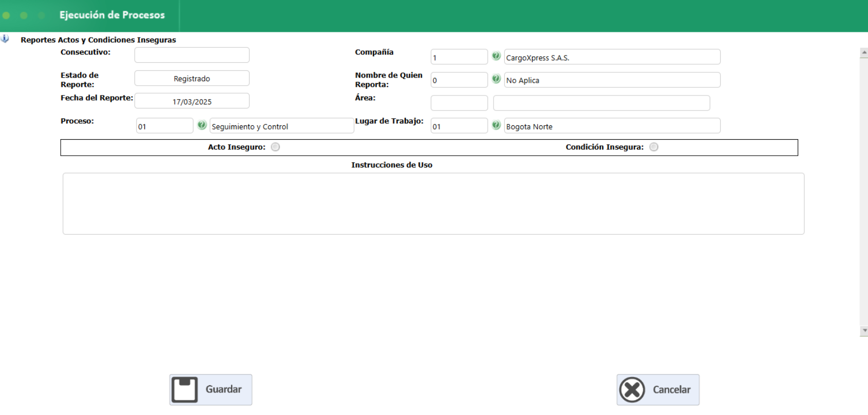Viewport: 868px width, 415px height.
Task: Click inside the Instrucciones de Uso text area
Action: [x=433, y=204]
